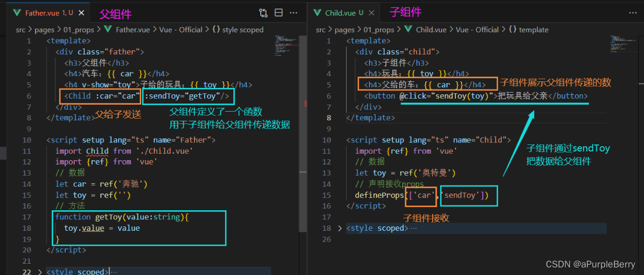Open the more actions menu of left editor
644x275 pixels.
tap(293, 13)
